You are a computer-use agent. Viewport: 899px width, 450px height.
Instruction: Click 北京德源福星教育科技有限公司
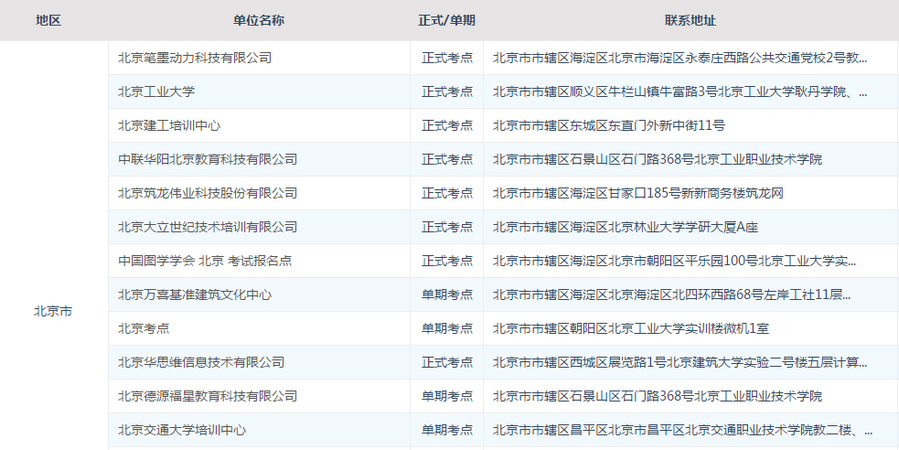[x=208, y=396]
